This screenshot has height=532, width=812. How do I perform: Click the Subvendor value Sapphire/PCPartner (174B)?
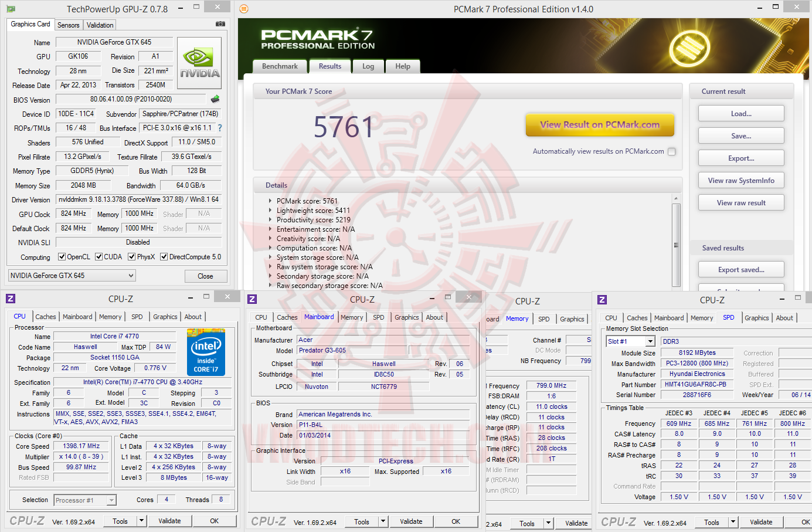point(180,114)
